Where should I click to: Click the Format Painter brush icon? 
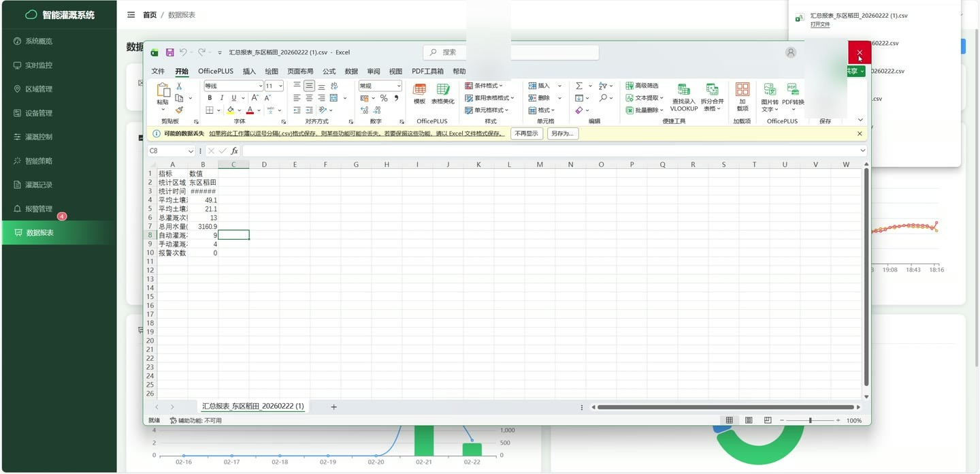[179, 110]
